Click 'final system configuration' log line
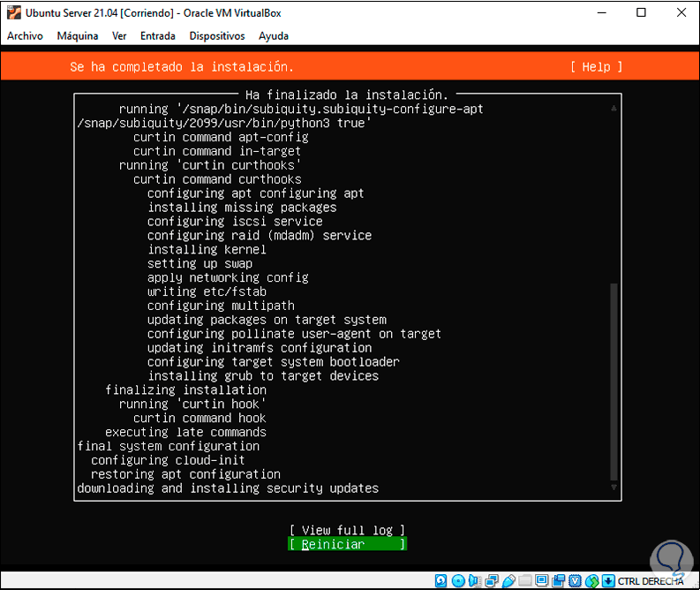Image resolution: width=700 pixels, height=590 pixels. (x=169, y=446)
